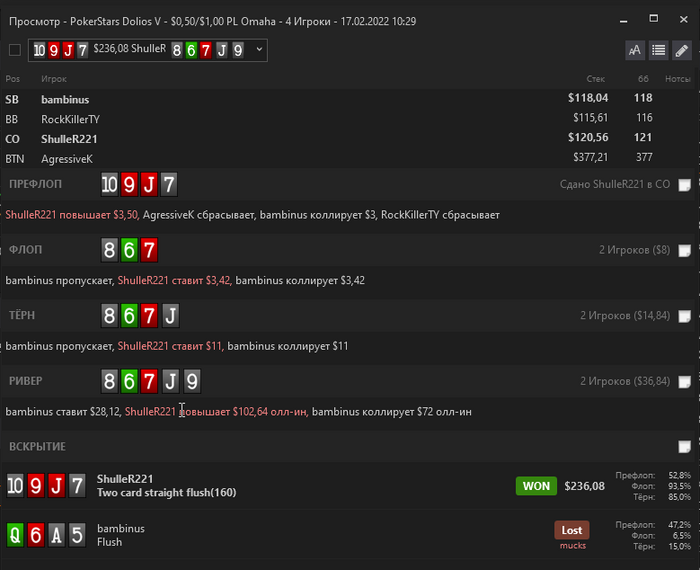Image resolution: width=700 pixels, height=570 pixels.
Task: Open the list view icon
Action: click(658, 50)
